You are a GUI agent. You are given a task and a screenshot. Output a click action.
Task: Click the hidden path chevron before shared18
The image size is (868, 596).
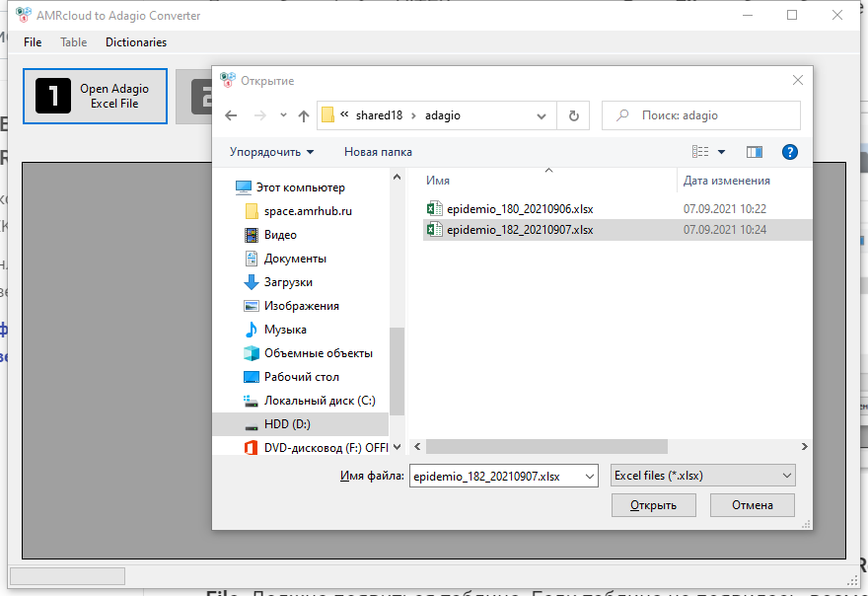coord(344,114)
